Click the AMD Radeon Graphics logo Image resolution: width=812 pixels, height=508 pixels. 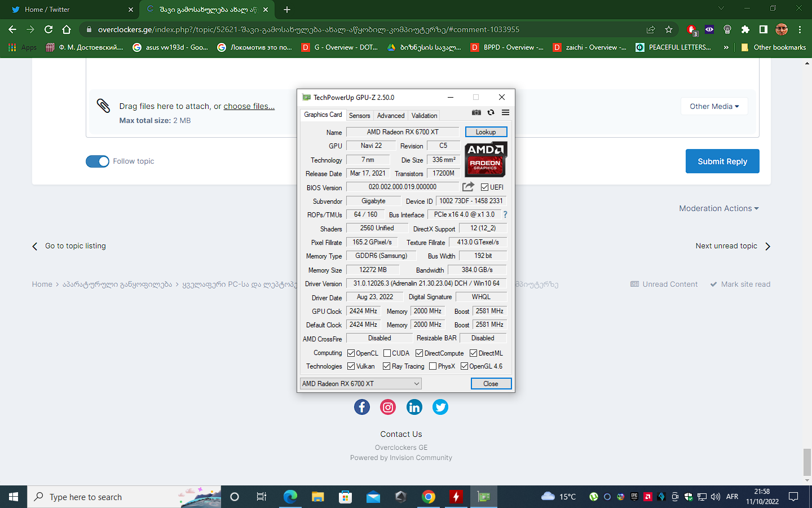pos(486,159)
